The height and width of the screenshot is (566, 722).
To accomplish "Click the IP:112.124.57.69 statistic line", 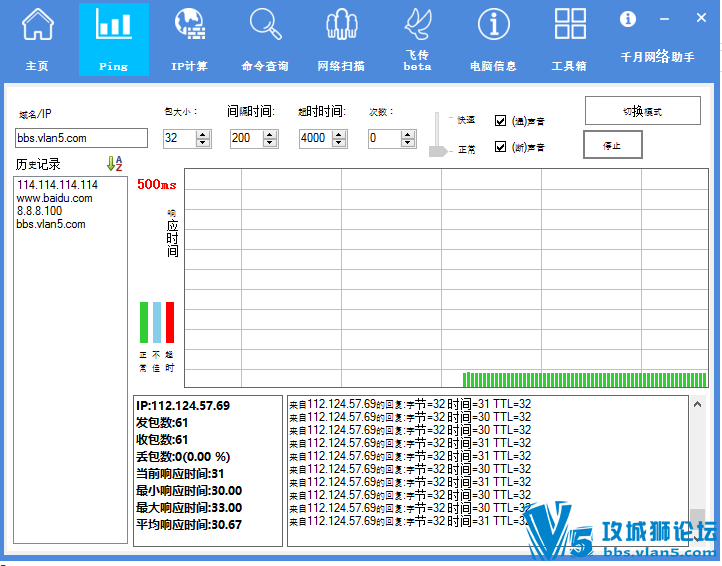I will click(x=183, y=406).
